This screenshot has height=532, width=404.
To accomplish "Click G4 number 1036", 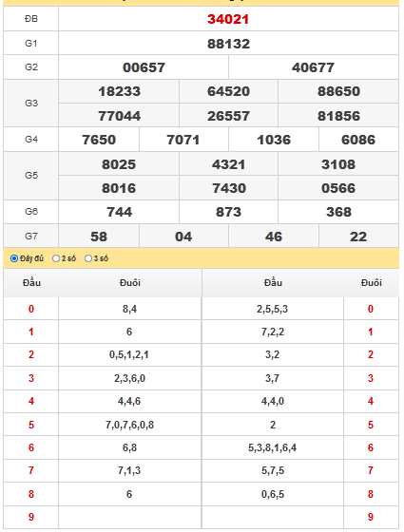I will pyautogui.click(x=274, y=140).
